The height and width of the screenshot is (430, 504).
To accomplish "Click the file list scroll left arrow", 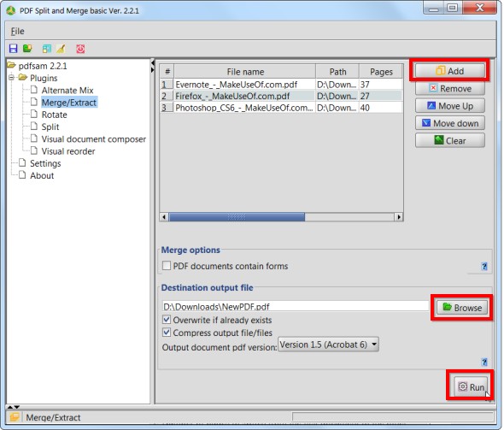I will coord(164,217).
